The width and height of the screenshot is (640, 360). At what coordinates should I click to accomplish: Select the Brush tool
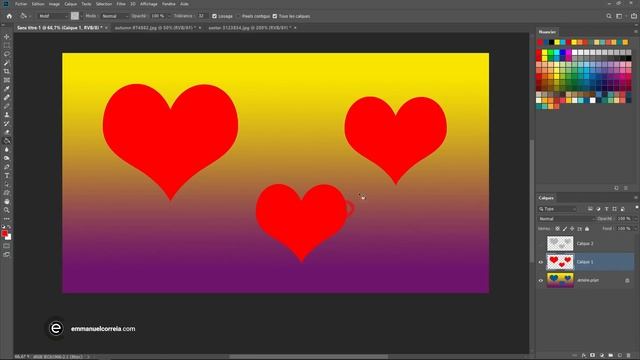(7, 106)
